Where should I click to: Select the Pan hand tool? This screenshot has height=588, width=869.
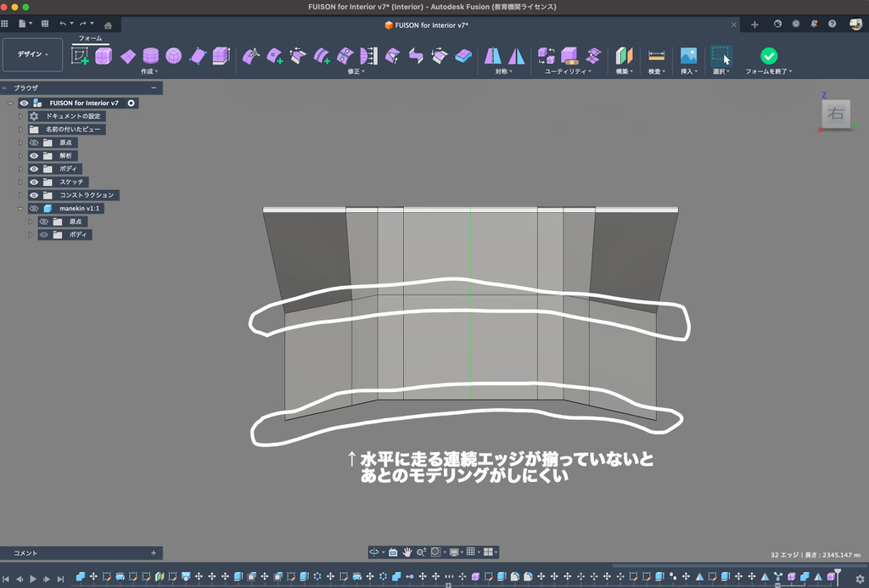[x=407, y=552]
